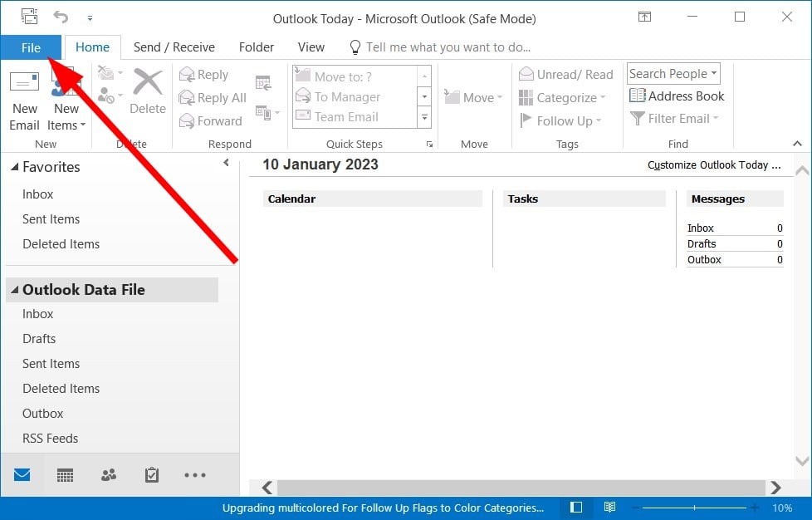Minimize the folder pane arrow
812x520 pixels.
[x=227, y=163]
